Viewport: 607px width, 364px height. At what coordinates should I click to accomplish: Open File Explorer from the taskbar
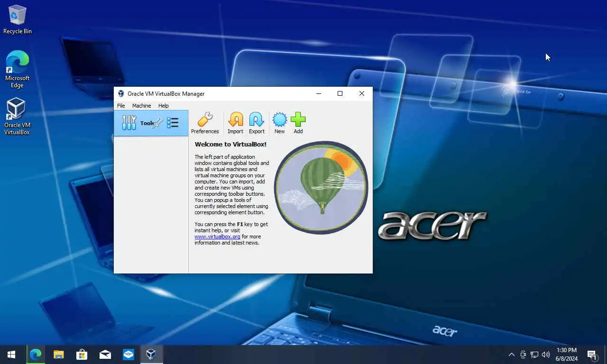tap(58, 355)
